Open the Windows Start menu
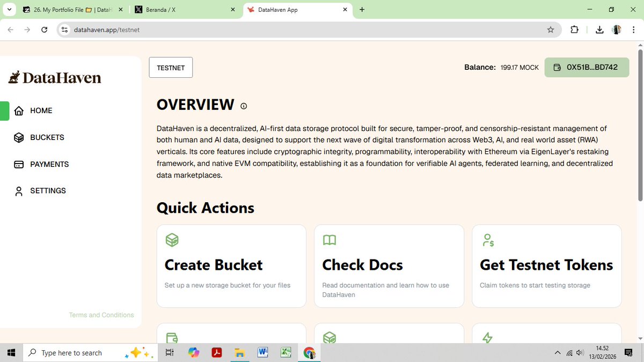The image size is (644, 362). [x=11, y=352]
